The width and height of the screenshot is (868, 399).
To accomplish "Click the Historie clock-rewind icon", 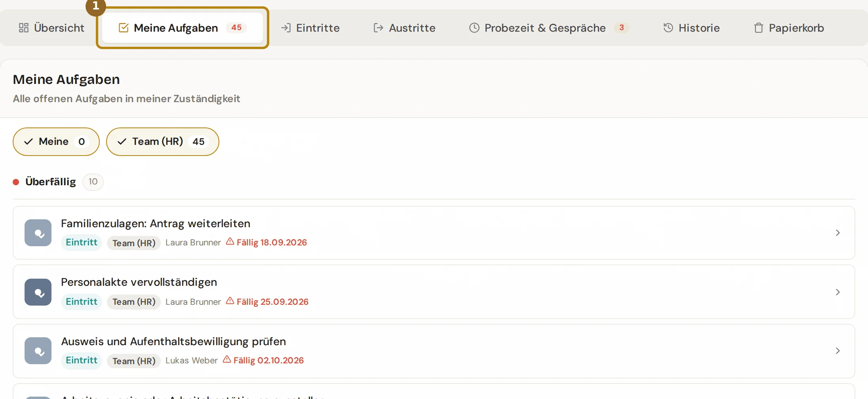I will [668, 28].
